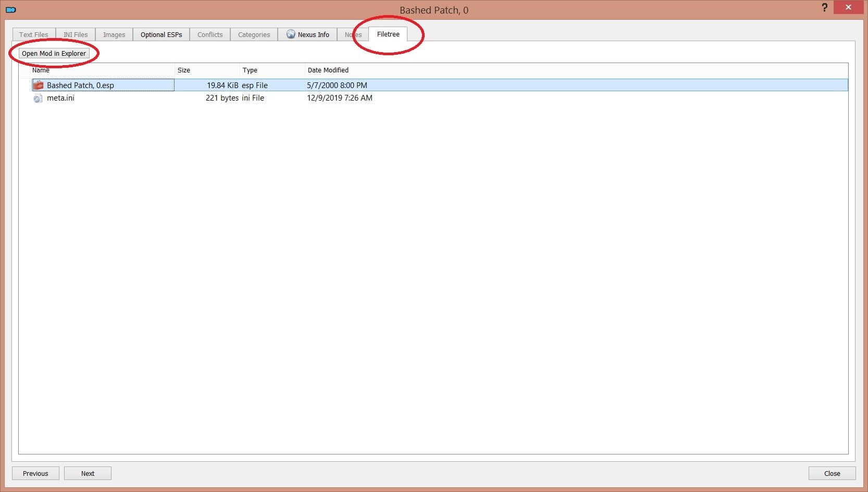Sort by the Date Modified column header
This screenshot has height=492, width=868.
click(328, 70)
